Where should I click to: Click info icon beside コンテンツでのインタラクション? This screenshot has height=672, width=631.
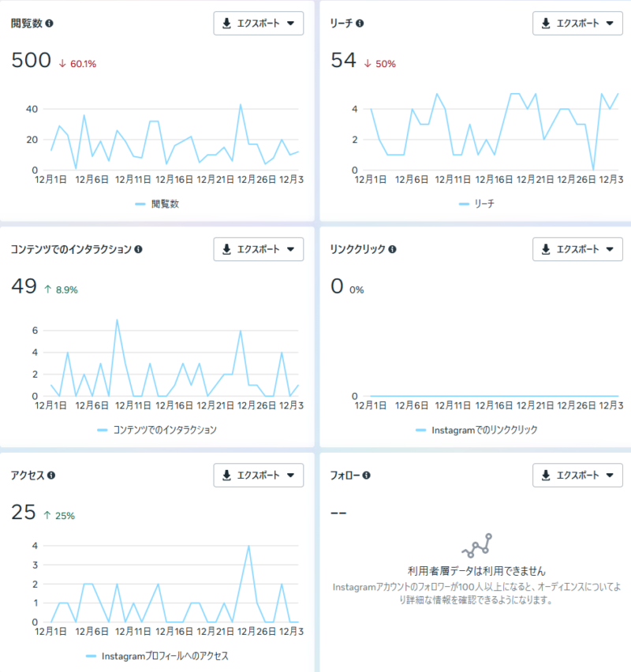tap(139, 249)
